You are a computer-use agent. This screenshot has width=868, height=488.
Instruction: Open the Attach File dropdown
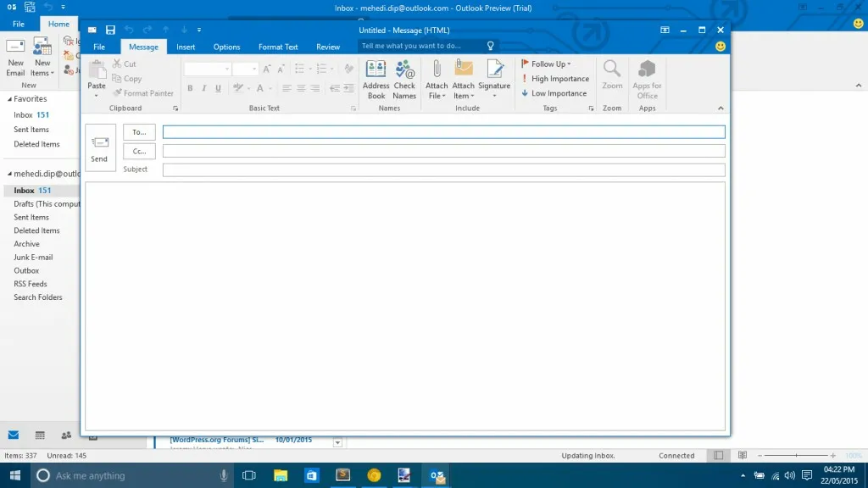[437, 80]
